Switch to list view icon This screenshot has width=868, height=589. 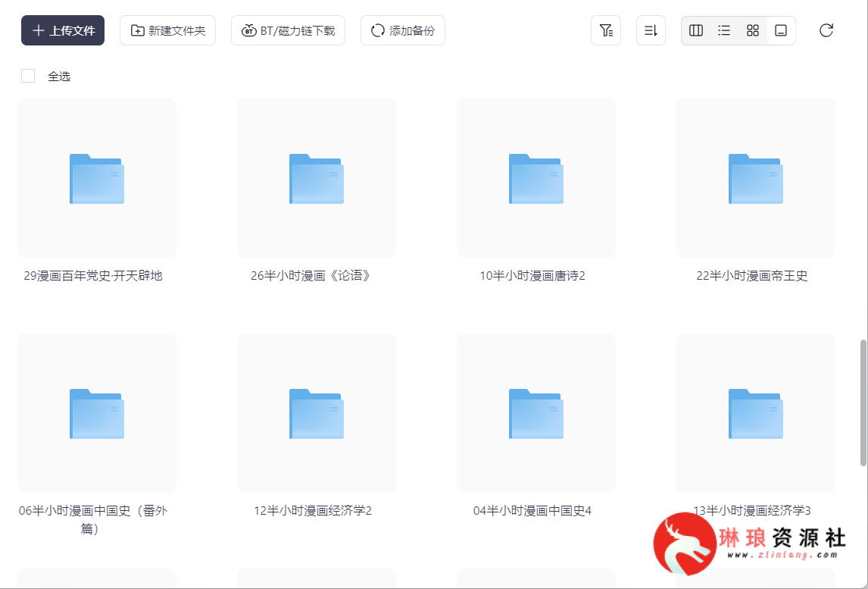(x=724, y=30)
